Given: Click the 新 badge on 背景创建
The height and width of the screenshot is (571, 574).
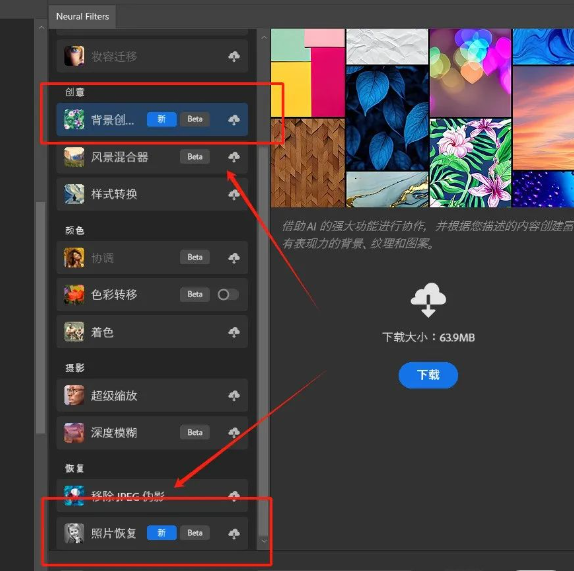Looking at the screenshot, I should click(162, 119).
